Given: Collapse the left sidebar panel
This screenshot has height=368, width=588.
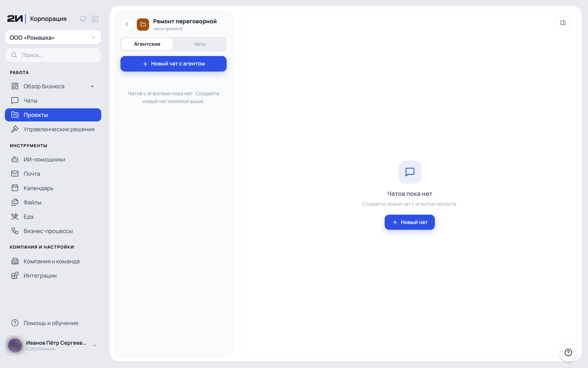Looking at the screenshot, I should [95, 19].
